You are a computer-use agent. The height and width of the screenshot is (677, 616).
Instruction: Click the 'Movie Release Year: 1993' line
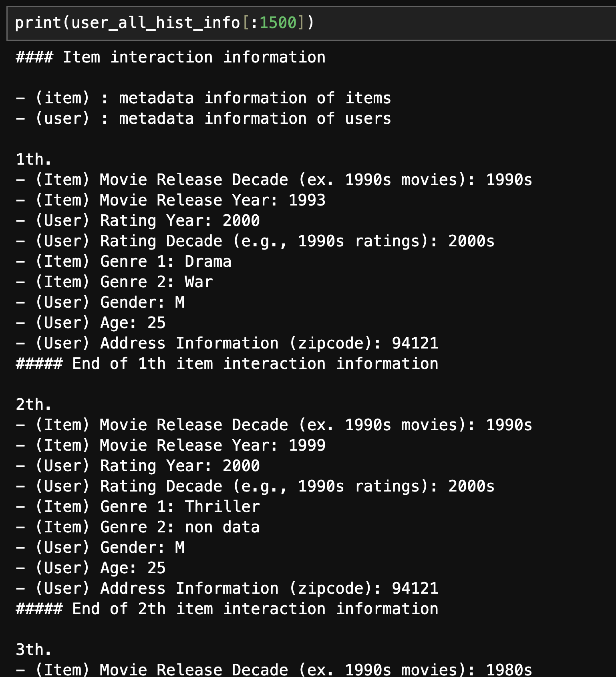(171, 200)
